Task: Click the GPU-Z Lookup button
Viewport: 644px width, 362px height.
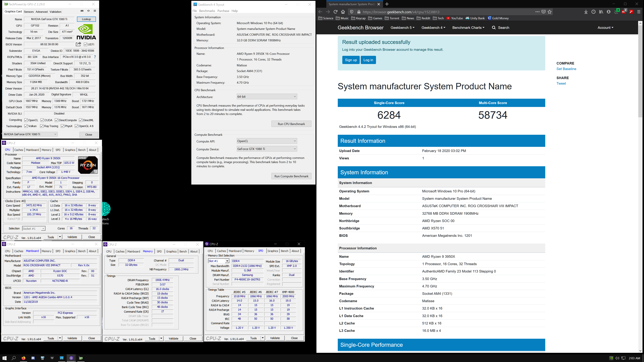Action: click(86, 19)
